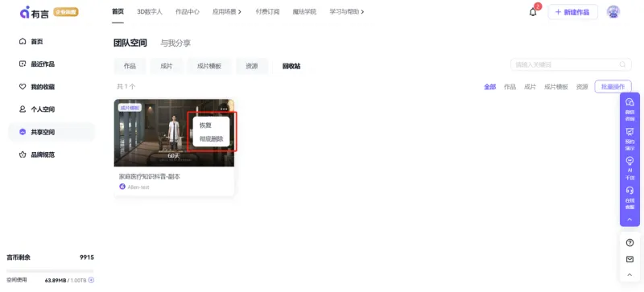Select the 成片 tab button

click(x=167, y=66)
